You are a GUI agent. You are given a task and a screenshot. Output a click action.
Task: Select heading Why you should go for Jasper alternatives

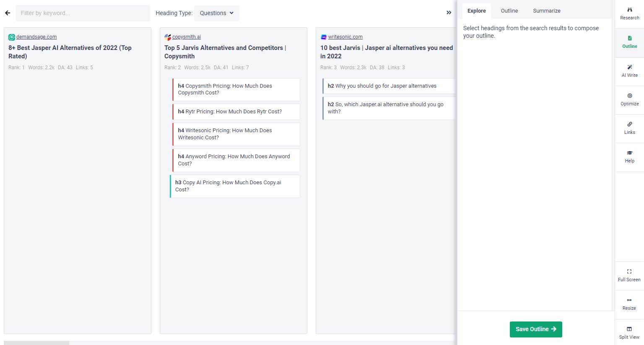tap(389, 86)
